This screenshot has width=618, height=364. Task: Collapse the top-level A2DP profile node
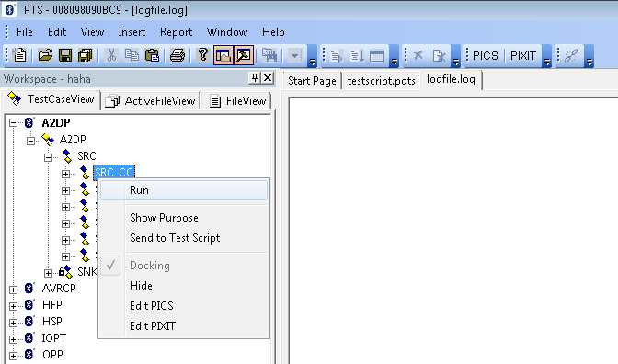(x=13, y=123)
